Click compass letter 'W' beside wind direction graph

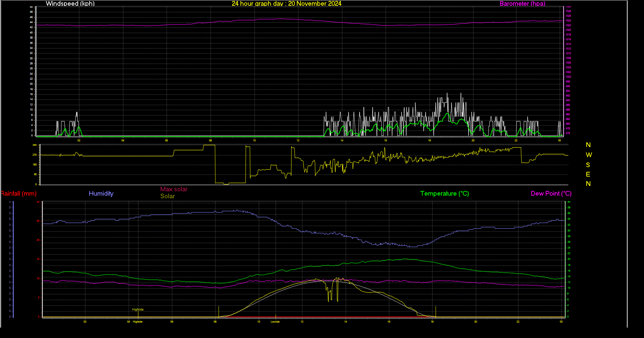pos(589,155)
